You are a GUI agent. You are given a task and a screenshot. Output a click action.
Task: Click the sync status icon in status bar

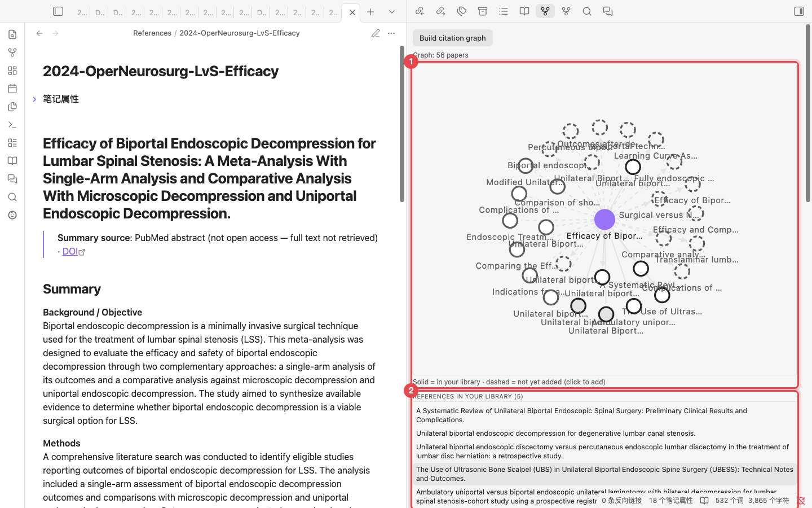point(801,501)
